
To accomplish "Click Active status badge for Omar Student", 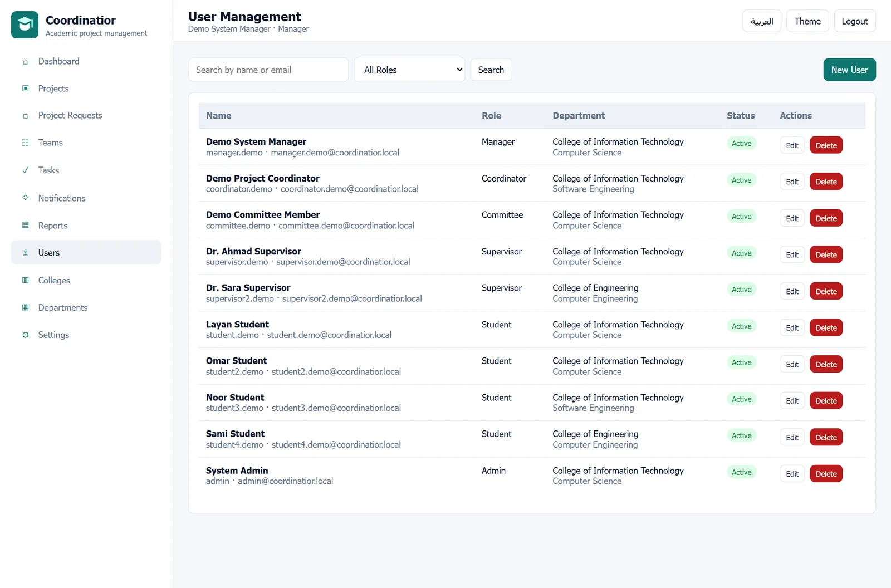I will coord(741,362).
